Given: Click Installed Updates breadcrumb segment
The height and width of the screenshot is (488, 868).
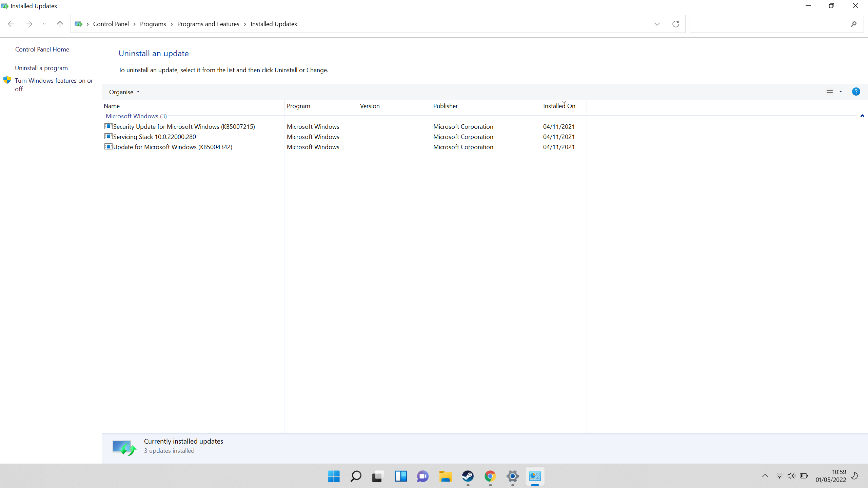Looking at the screenshot, I should click(x=274, y=24).
